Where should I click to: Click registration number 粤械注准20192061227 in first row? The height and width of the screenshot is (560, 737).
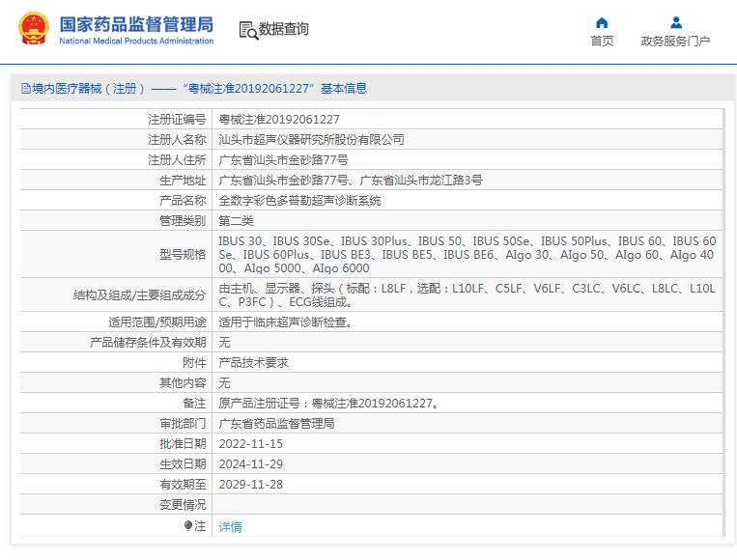[279, 120]
